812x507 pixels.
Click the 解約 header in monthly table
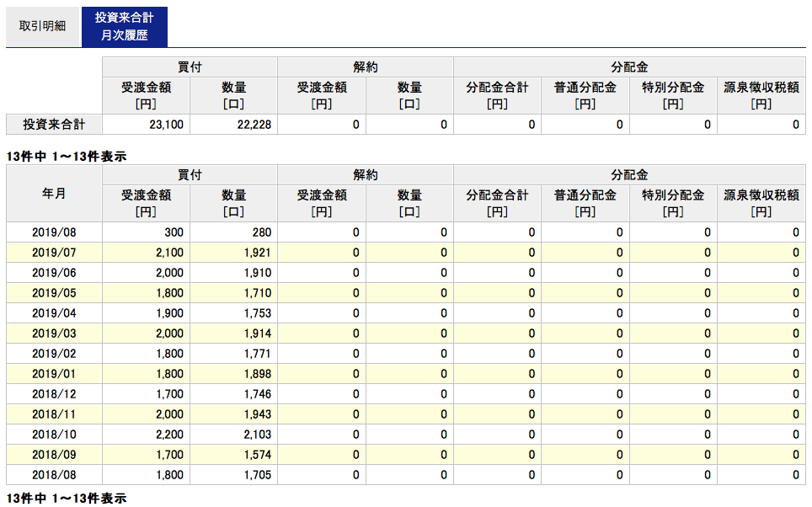pos(366,175)
